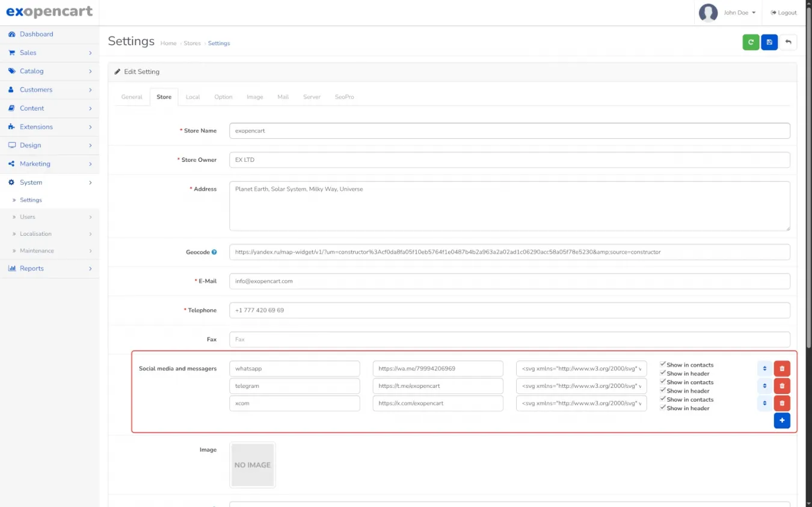
Task: Expand the Catalog sidebar menu
Action: (49, 71)
